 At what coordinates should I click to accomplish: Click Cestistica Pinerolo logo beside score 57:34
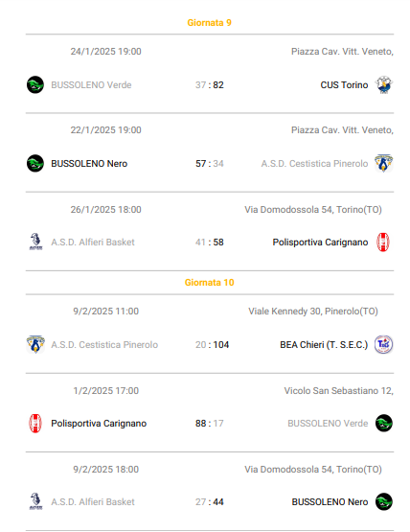383,164
